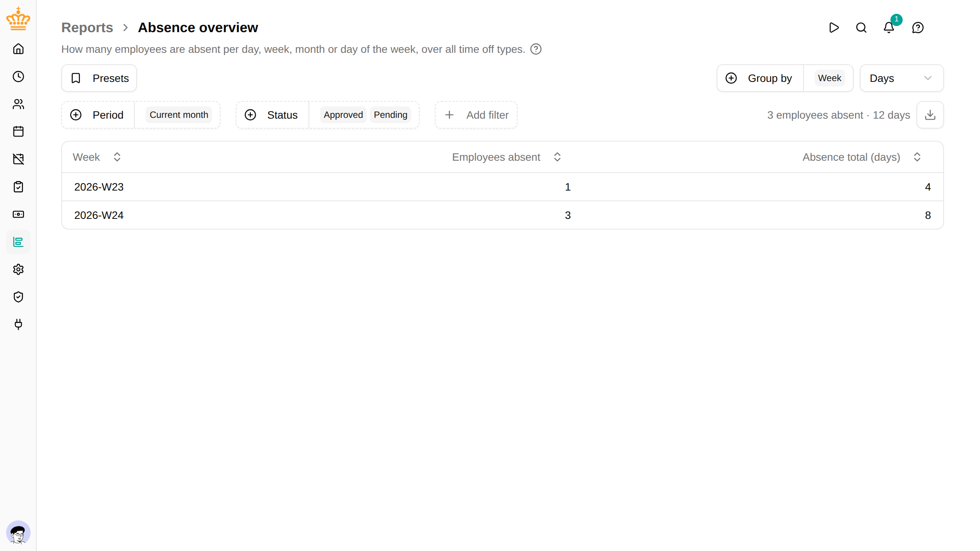Open the employees people icon
The height and width of the screenshot is (551, 980).
coord(18,104)
